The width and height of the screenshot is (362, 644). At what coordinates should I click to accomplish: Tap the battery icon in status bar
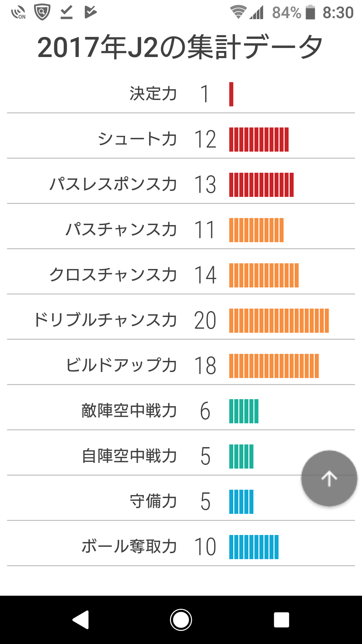311,12
